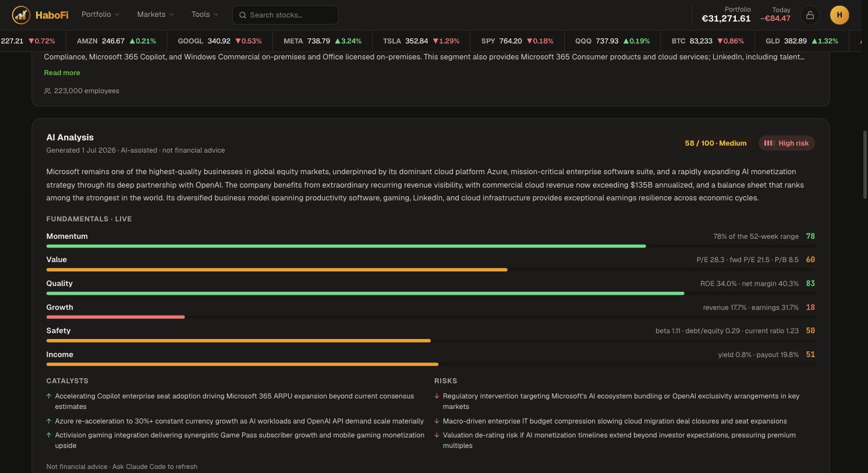This screenshot has width=868, height=473.
Task: Expand the Portfolio dropdown menu
Action: 100,15
